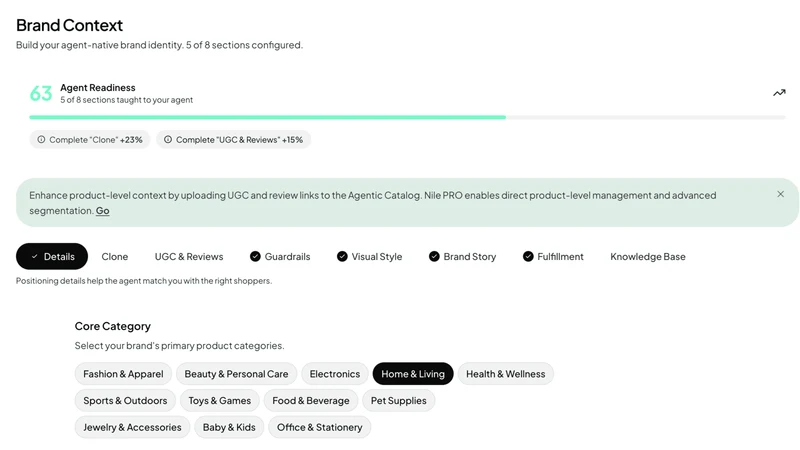Click Complete "UGC & Reviews" +15% chip
This screenshot has width=800, height=450.
pos(234,139)
